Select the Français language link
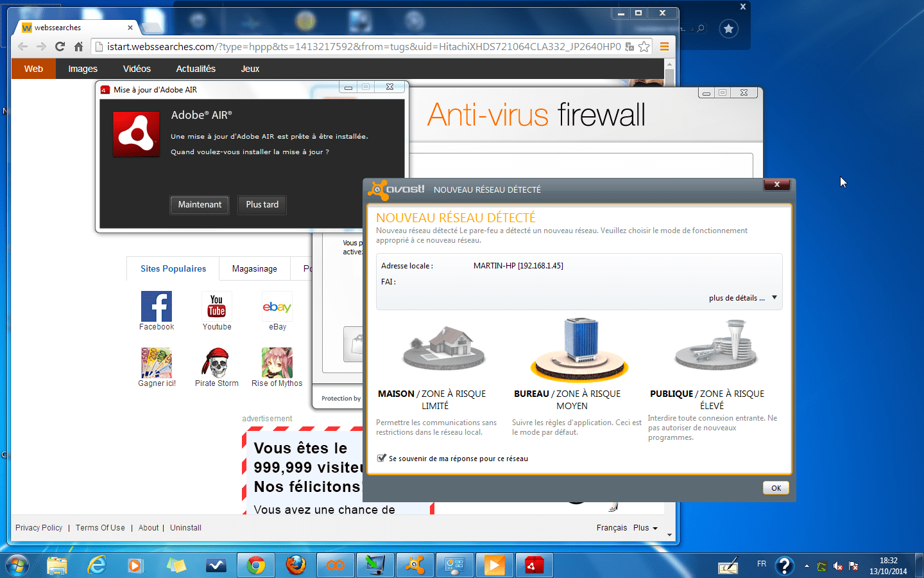924x578 pixels. pyautogui.click(x=612, y=528)
